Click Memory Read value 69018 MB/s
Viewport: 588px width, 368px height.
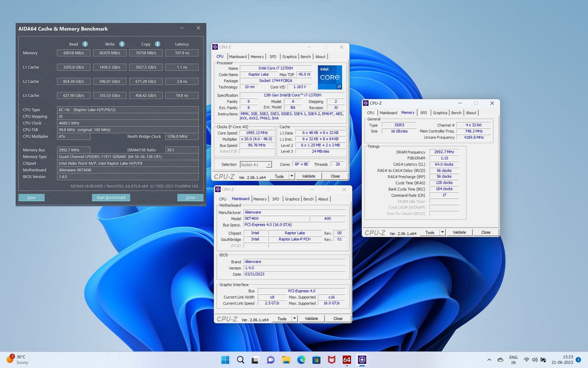73,53
